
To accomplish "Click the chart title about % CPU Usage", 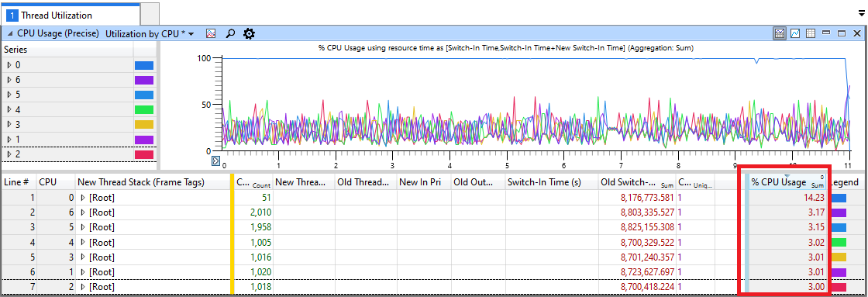I will pyautogui.click(x=505, y=49).
